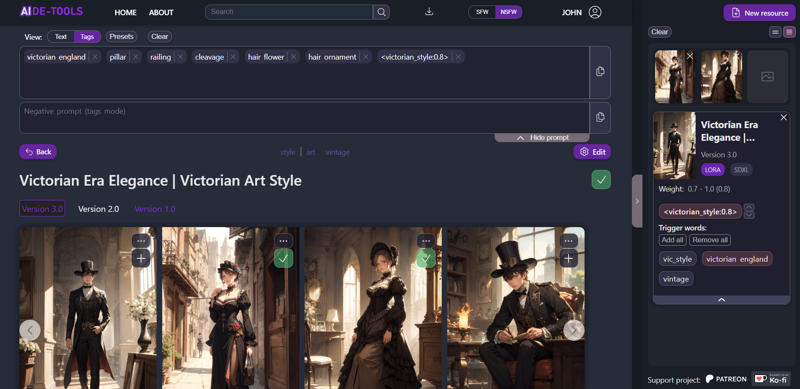The height and width of the screenshot is (389, 800).
Task: Remove the pillar tag
Action: point(135,57)
